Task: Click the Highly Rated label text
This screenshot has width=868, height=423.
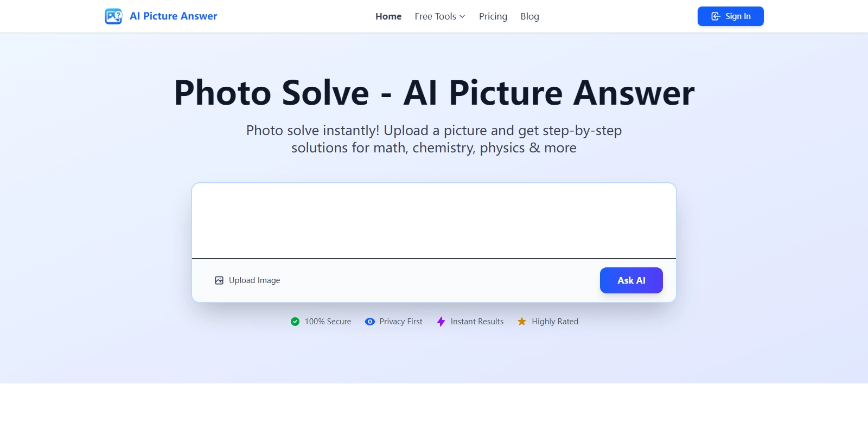Action: (x=555, y=322)
